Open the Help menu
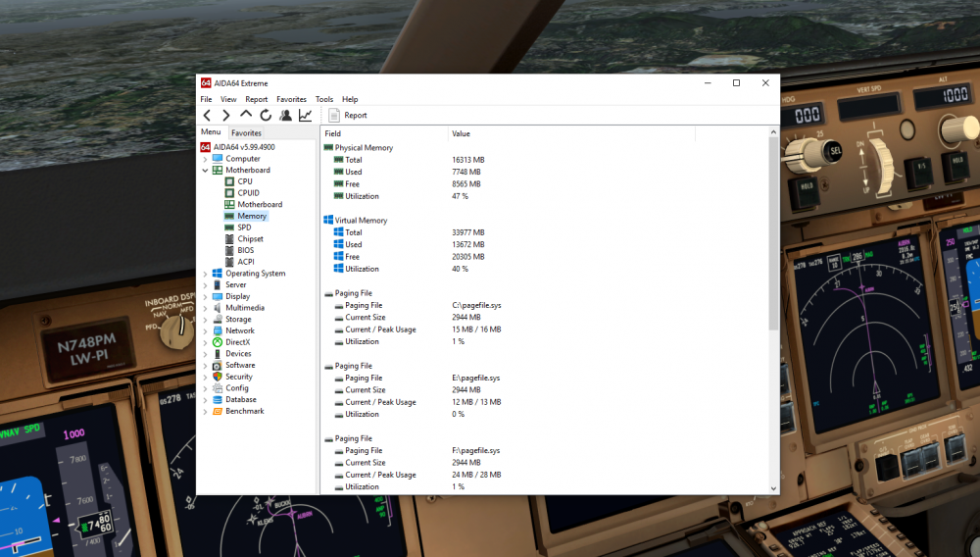 (x=350, y=99)
